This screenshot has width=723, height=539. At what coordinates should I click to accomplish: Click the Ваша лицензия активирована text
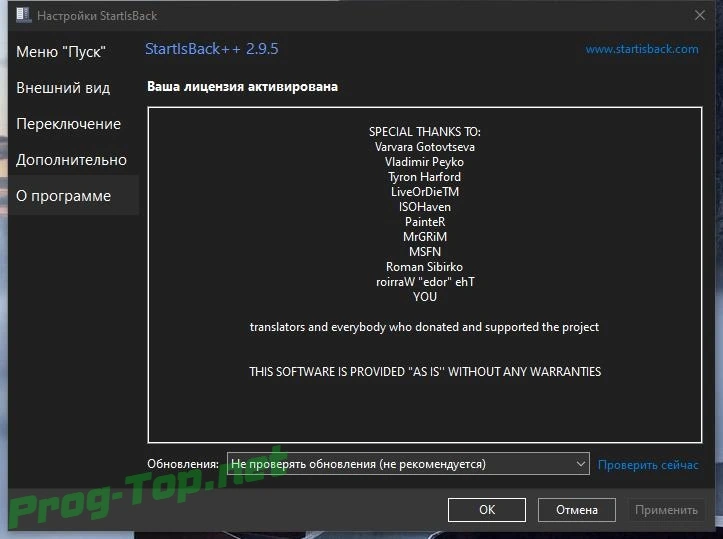[x=243, y=87]
